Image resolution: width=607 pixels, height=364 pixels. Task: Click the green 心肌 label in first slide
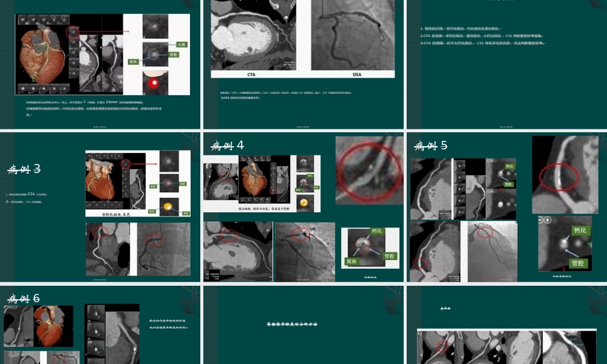[181, 45]
